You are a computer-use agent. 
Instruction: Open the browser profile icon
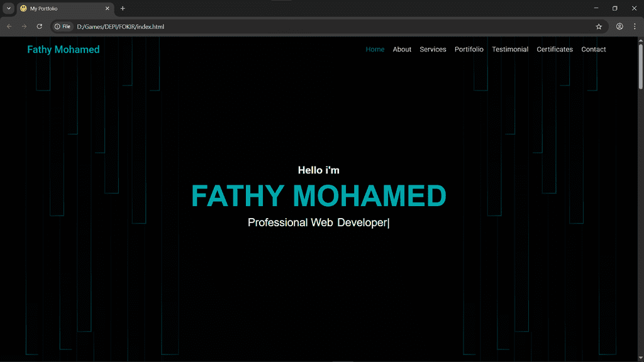point(619,26)
